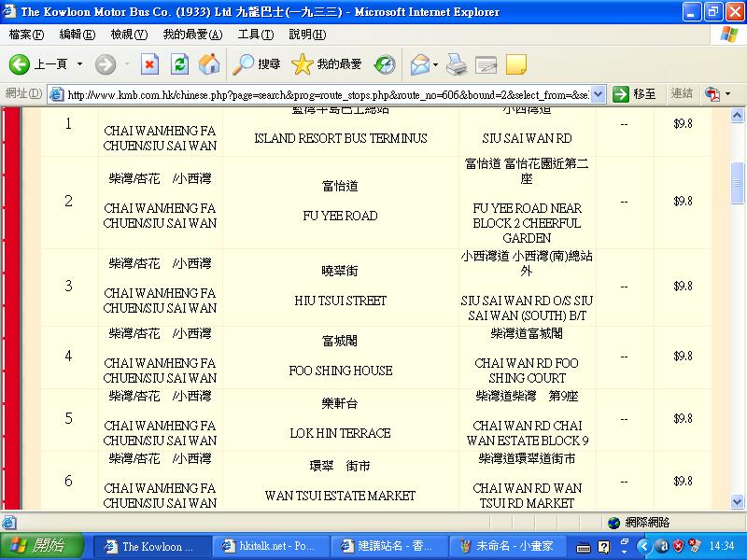The image size is (747, 560).
Task: Open the 編輯(E) menu
Action: (x=78, y=35)
